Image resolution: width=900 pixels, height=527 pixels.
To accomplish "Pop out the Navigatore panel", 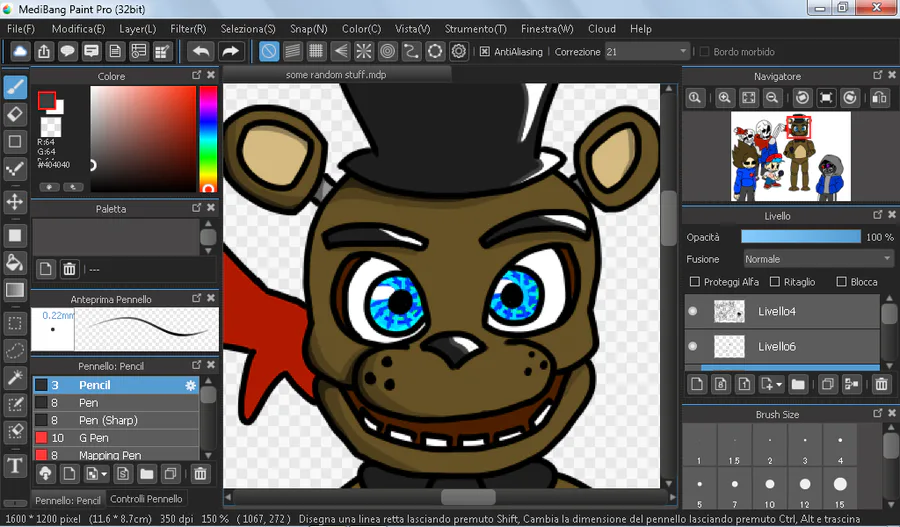I will click(878, 75).
